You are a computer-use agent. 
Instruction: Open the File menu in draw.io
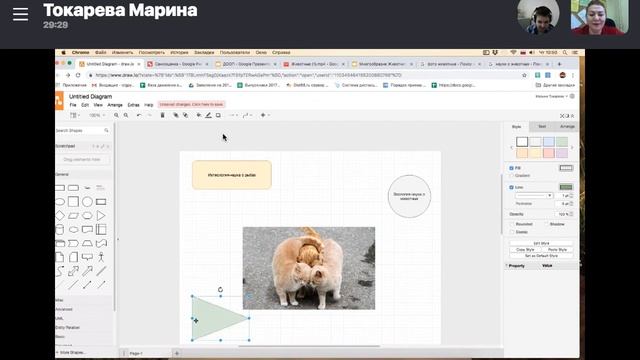[73, 105]
